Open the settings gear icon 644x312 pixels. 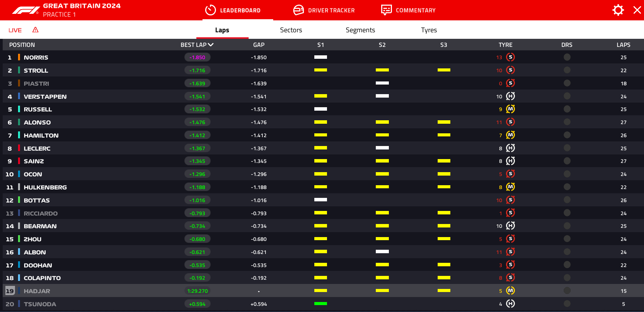[618, 10]
